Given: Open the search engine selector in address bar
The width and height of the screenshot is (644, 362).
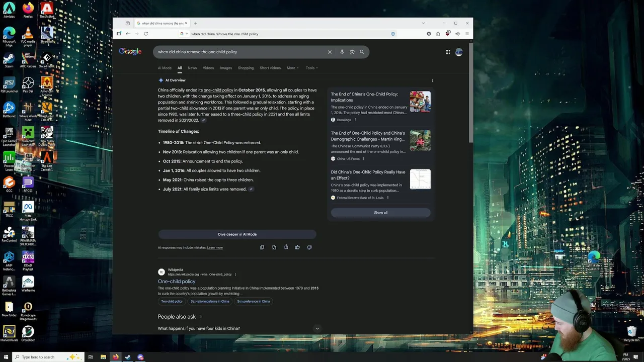Looking at the screenshot, I should pyautogui.click(x=184, y=34).
